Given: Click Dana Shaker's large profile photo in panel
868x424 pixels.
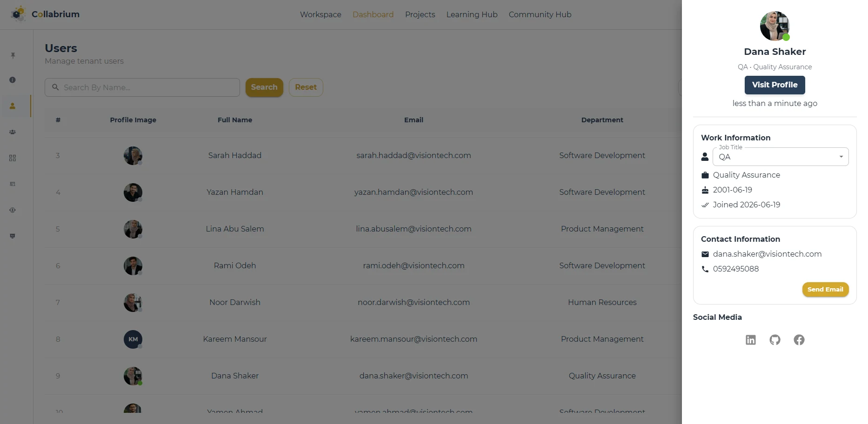Looking at the screenshot, I should 775,26.
